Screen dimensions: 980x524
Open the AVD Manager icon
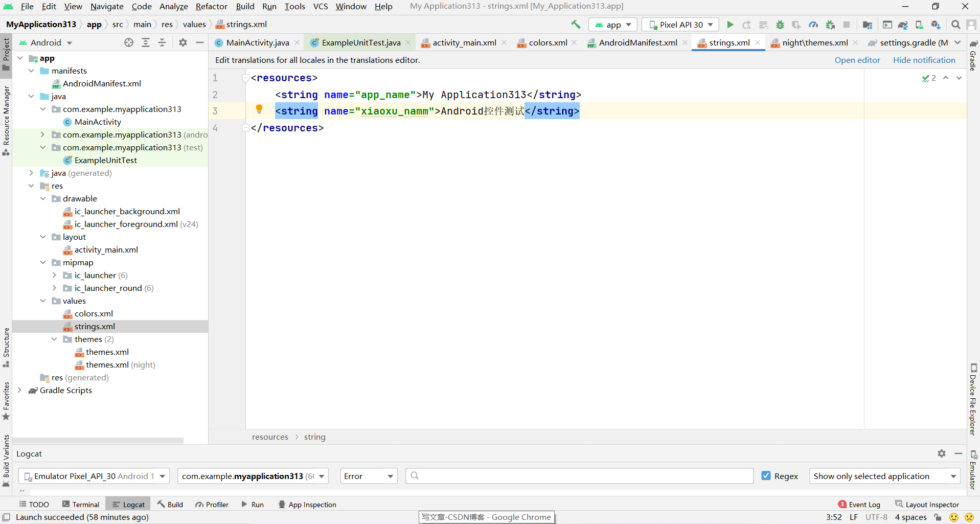click(x=919, y=25)
